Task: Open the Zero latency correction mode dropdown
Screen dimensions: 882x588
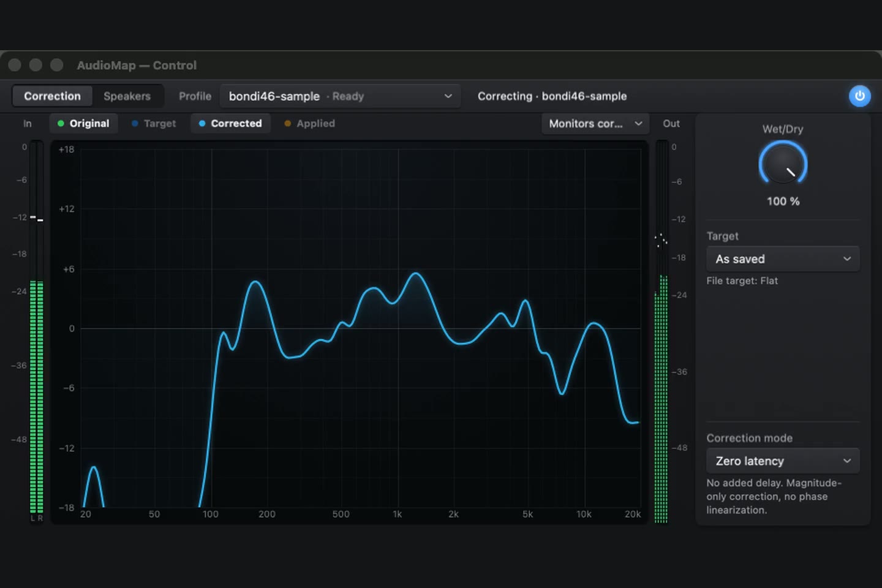Action: pos(783,461)
